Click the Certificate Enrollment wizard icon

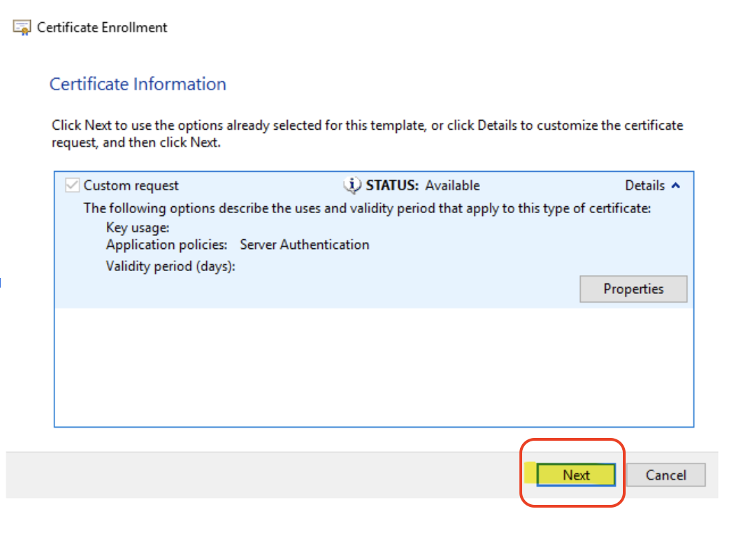click(x=23, y=28)
